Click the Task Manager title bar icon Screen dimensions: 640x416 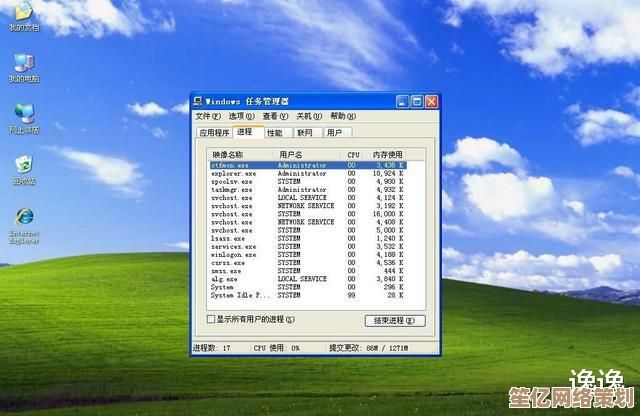(198, 101)
